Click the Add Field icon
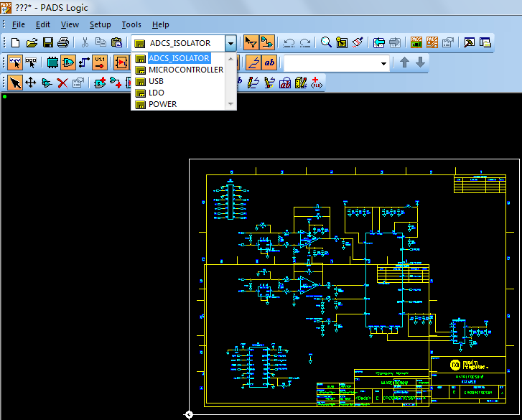This screenshot has width=522, height=420. 316,83
